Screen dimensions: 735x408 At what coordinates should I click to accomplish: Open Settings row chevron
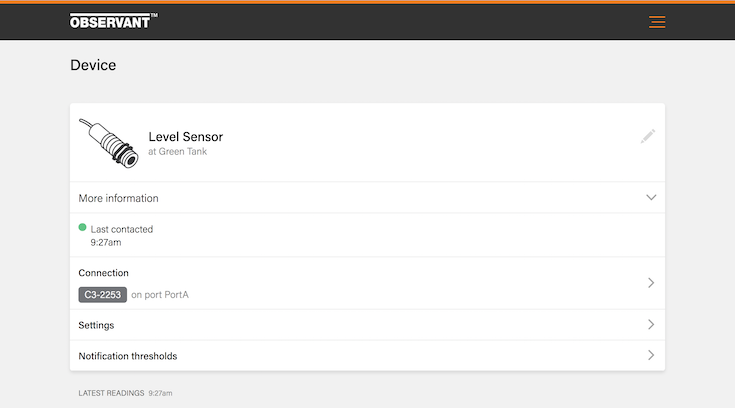(x=651, y=325)
